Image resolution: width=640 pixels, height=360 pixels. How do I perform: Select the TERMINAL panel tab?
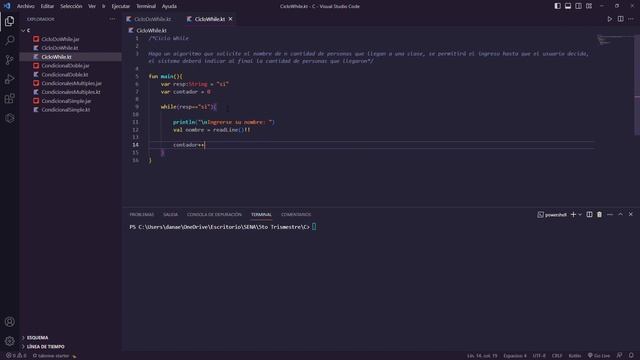(x=261, y=214)
